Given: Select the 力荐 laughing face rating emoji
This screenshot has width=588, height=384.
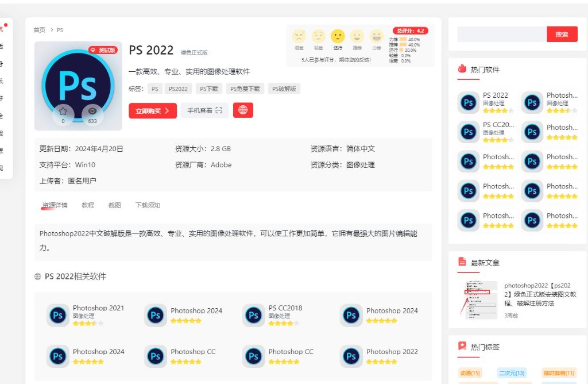Looking at the screenshot, I should coord(377,36).
